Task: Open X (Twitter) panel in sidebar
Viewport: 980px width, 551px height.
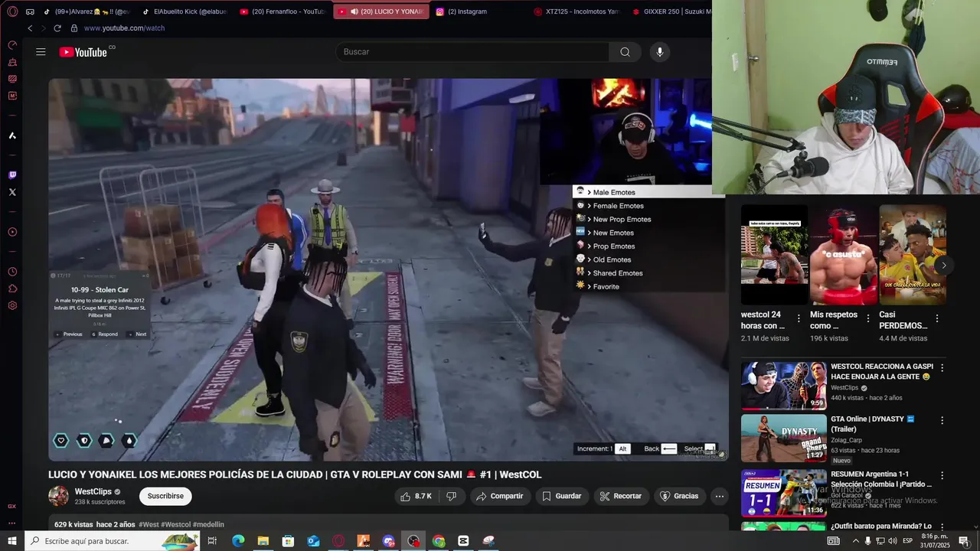Action: (x=12, y=192)
